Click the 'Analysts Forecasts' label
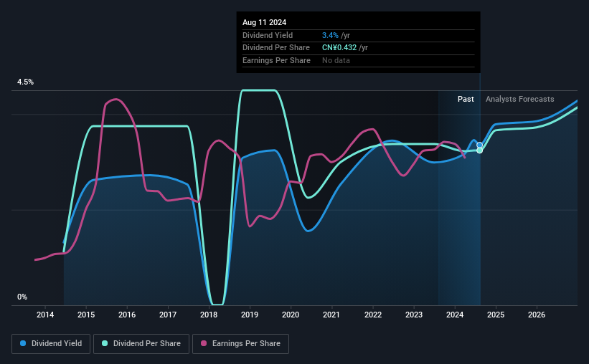Image resolution: width=589 pixels, height=364 pixels. pyautogui.click(x=519, y=99)
